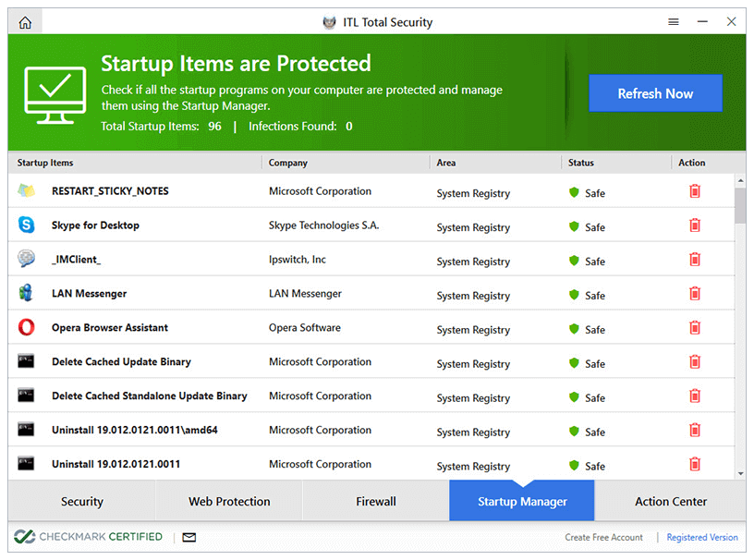Open the Firewall tab
Image resolution: width=754 pixels, height=560 pixels.
click(376, 501)
